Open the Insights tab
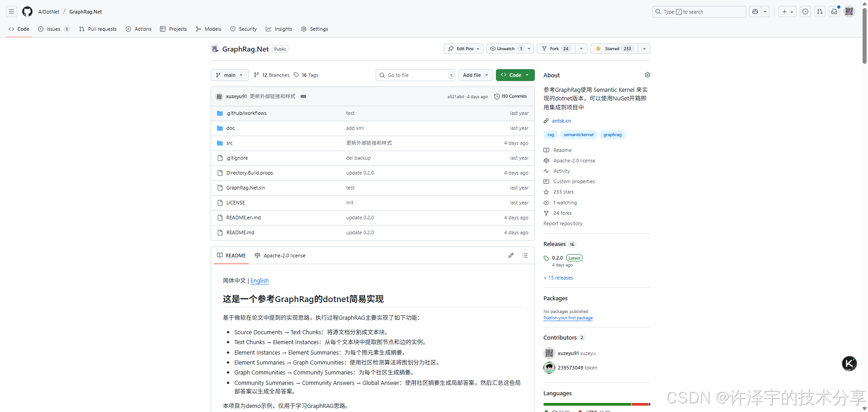The image size is (868, 412). 279,29
